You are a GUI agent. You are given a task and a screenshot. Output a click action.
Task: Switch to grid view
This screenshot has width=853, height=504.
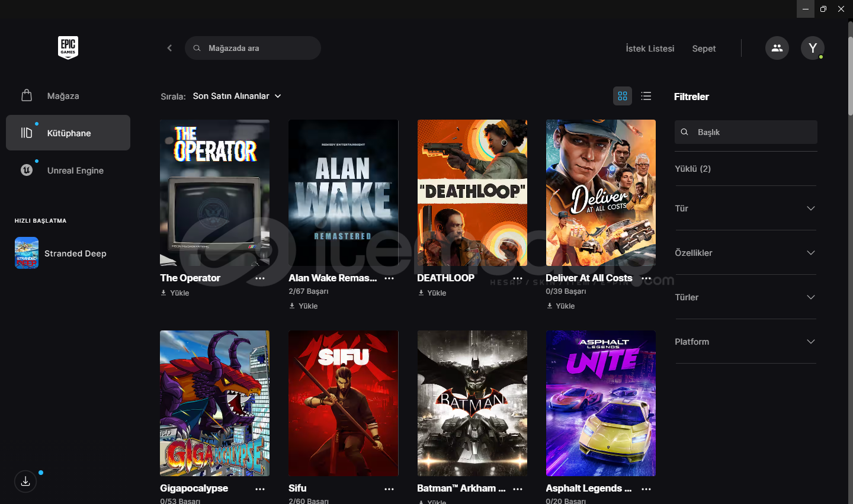coord(623,96)
